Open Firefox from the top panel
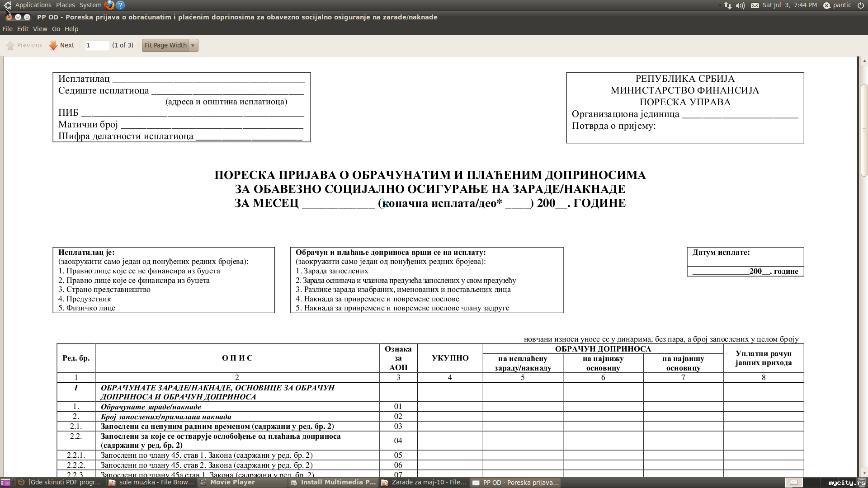 click(109, 5)
